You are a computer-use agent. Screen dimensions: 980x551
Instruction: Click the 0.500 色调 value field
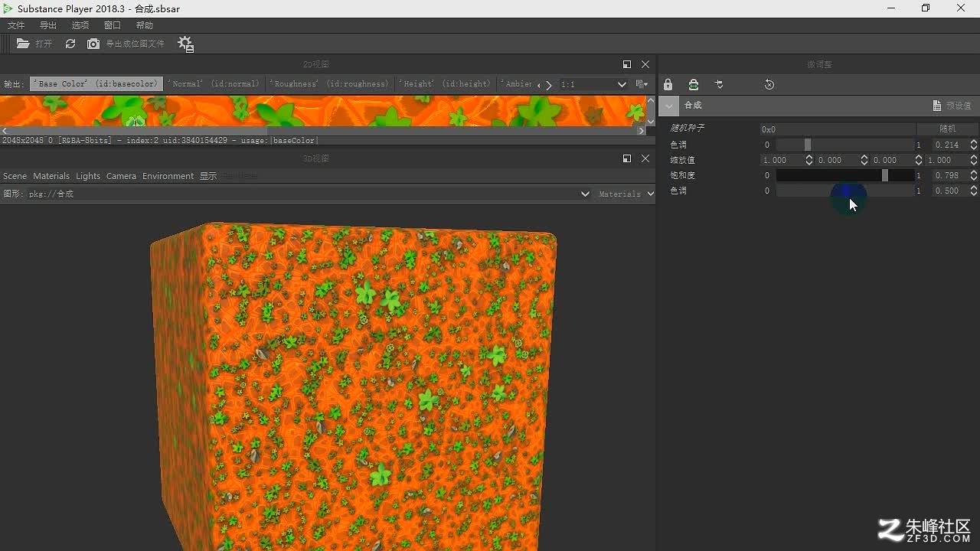(950, 191)
